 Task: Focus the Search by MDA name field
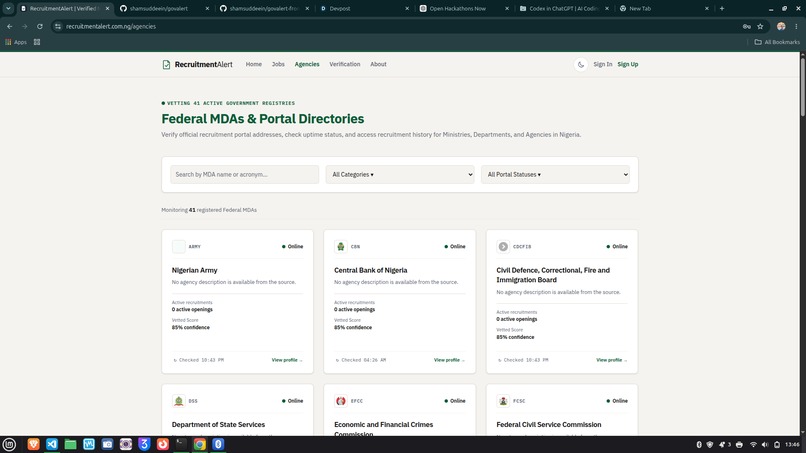pos(245,174)
